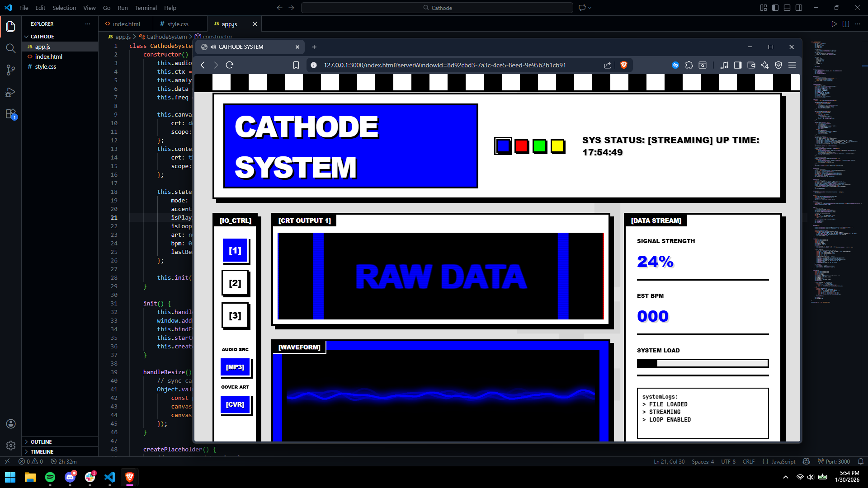Open the Source Control view

click(x=10, y=70)
